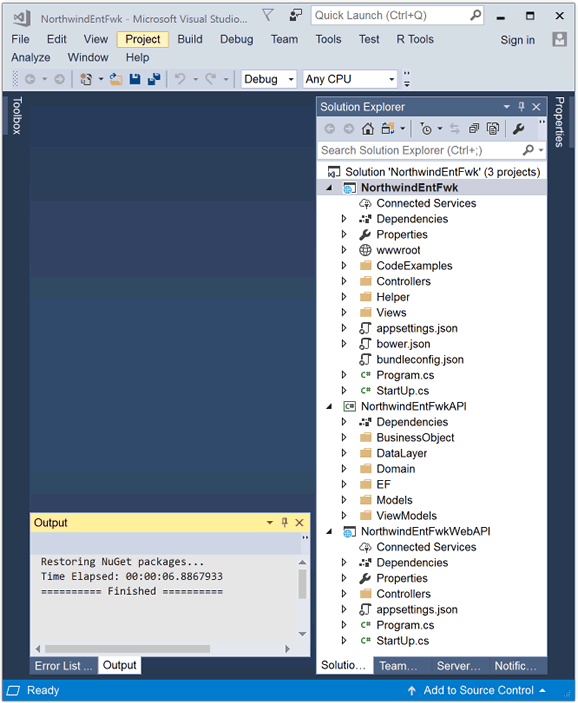Click the Solution Explorer Home icon
This screenshot has width=578, height=703.
[368, 129]
